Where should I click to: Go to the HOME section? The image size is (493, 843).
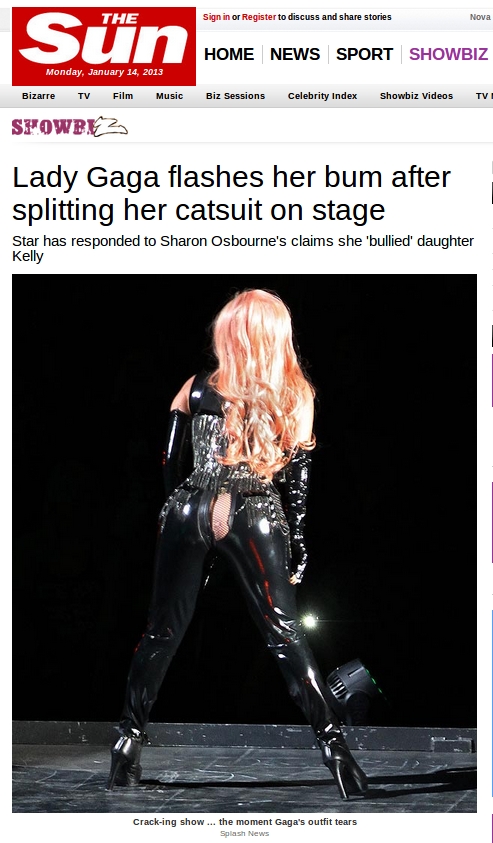point(229,54)
